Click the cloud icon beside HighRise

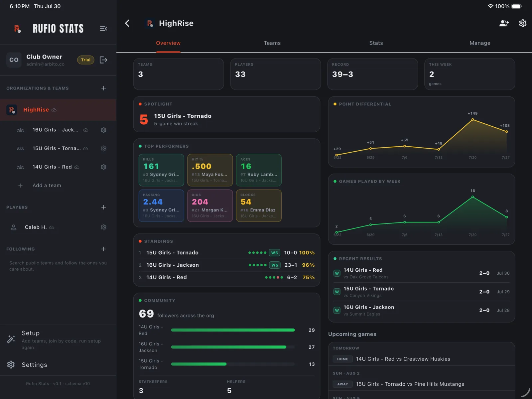click(x=54, y=110)
